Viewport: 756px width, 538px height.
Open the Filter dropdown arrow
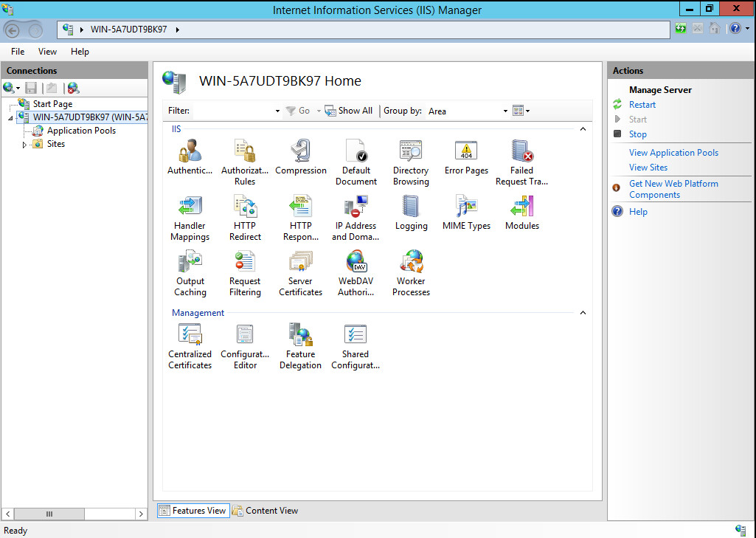(277, 111)
